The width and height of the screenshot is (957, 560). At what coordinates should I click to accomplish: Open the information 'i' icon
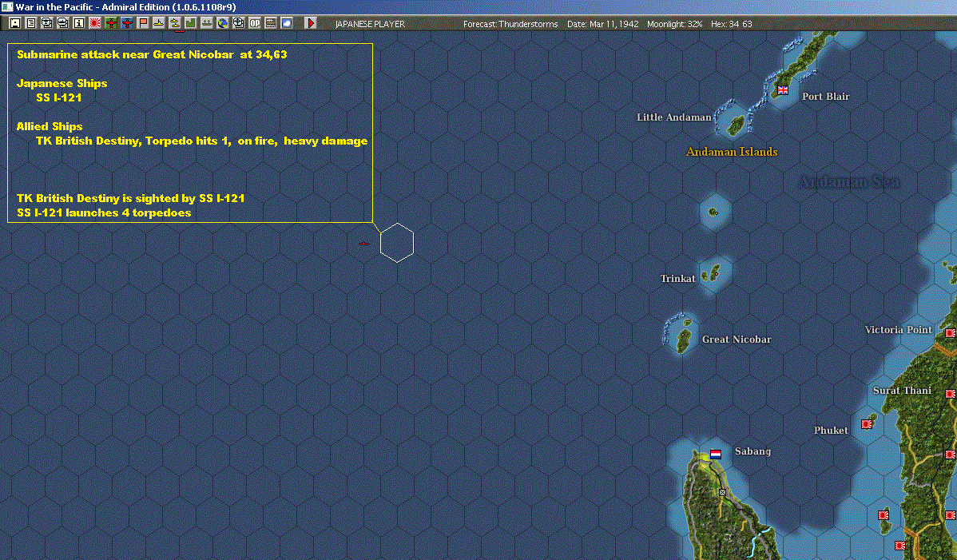pos(79,23)
